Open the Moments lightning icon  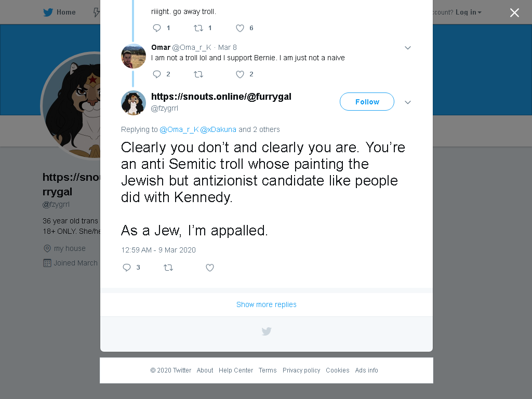pos(97,12)
